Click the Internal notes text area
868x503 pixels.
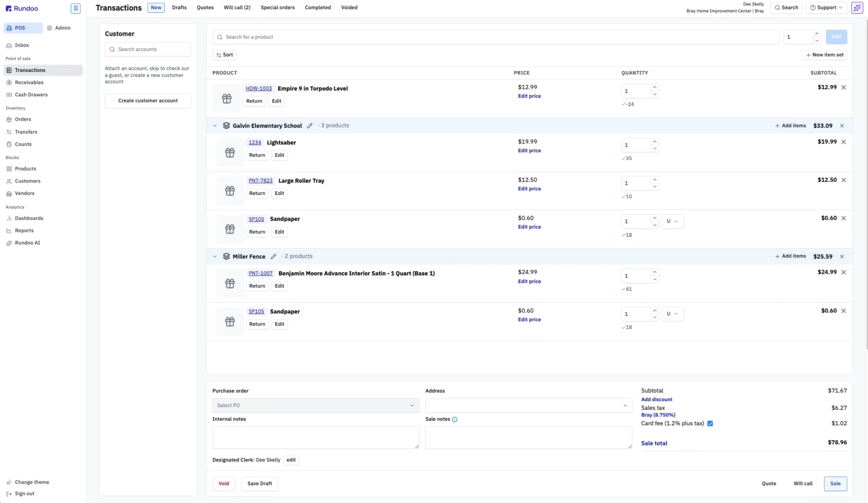coord(315,438)
